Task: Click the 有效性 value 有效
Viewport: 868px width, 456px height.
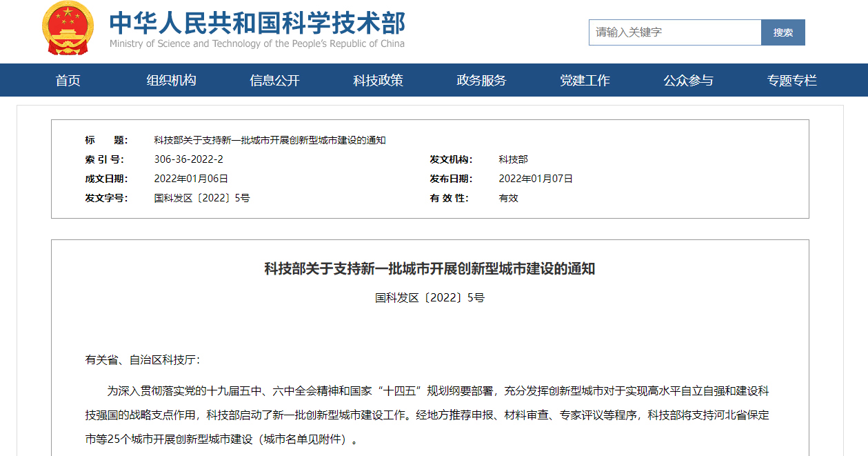Action: tap(508, 198)
